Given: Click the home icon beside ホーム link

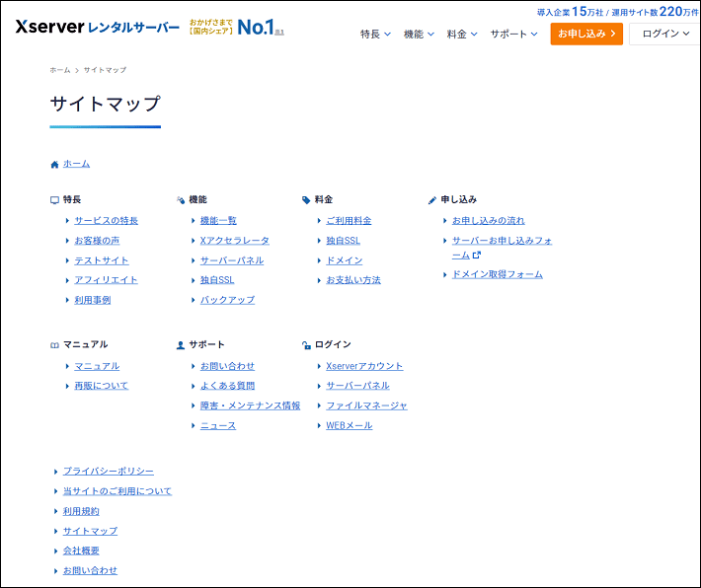Looking at the screenshot, I should pyautogui.click(x=54, y=164).
